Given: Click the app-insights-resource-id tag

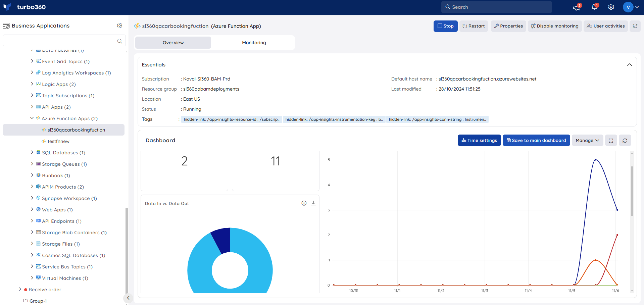Looking at the screenshot, I should (x=232, y=119).
